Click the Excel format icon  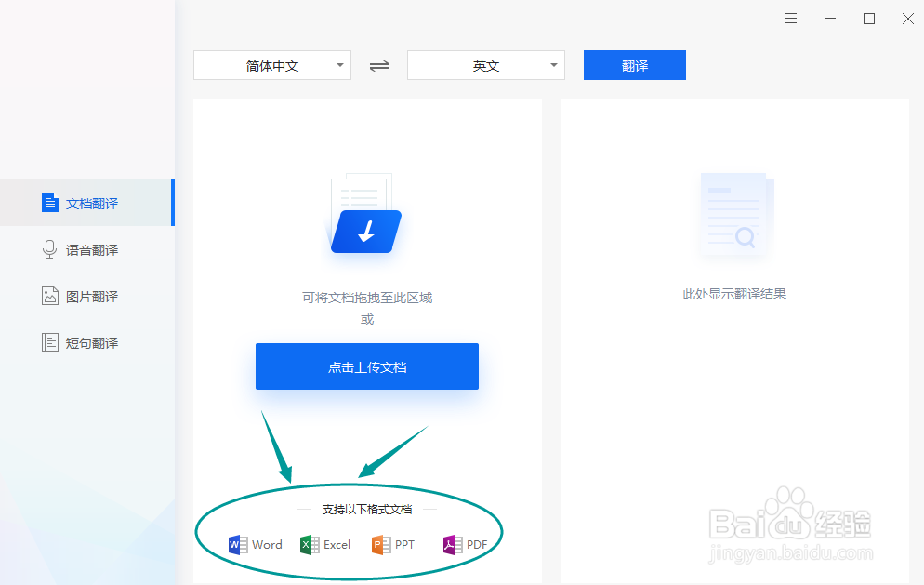(x=310, y=544)
